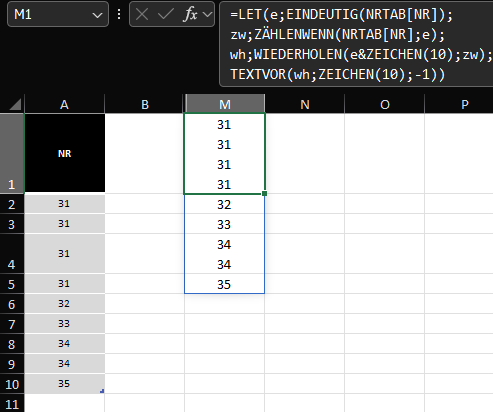The image size is (493, 412).
Task: Click the overlaid value 32 in column M
Action: (x=224, y=204)
